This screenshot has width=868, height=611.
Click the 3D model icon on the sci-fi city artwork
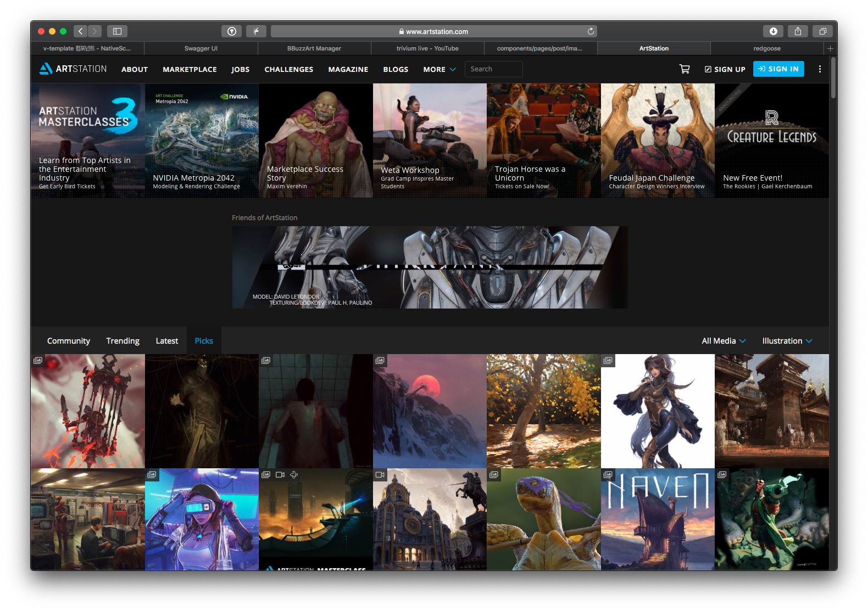294,475
